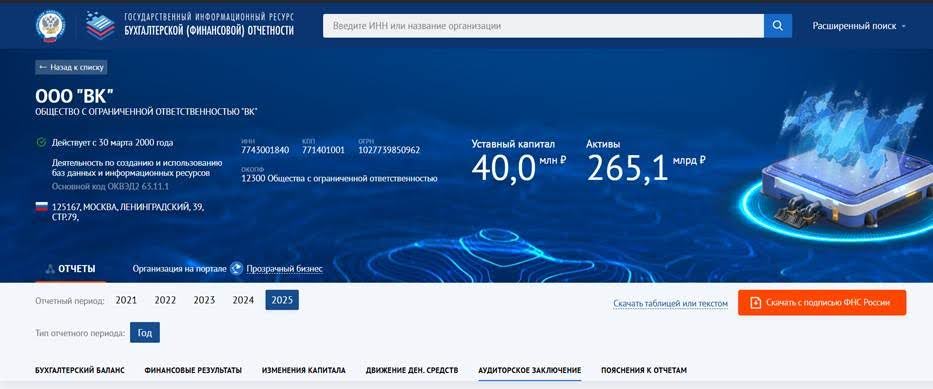Click the ОГРН value 1027739850962
The height and width of the screenshot is (389, 933).
[x=389, y=150]
